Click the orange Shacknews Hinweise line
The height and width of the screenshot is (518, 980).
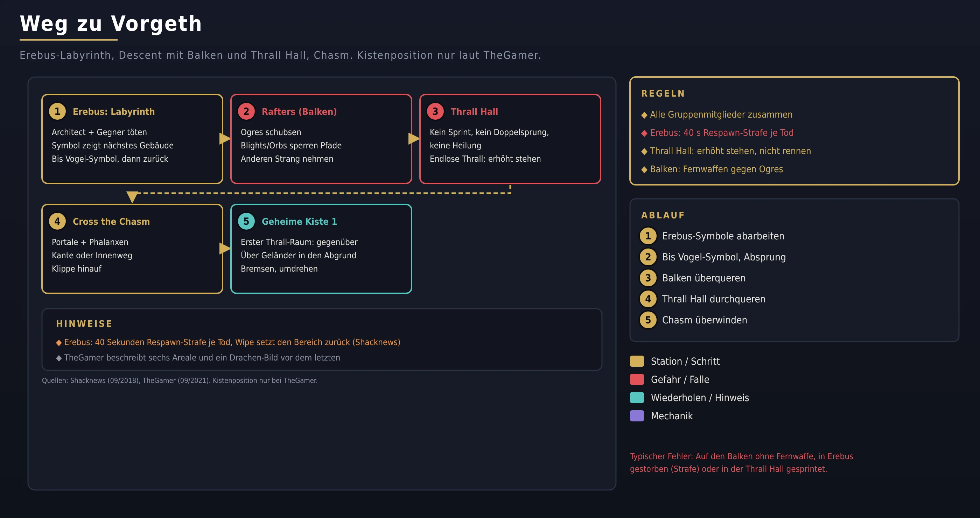click(228, 342)
